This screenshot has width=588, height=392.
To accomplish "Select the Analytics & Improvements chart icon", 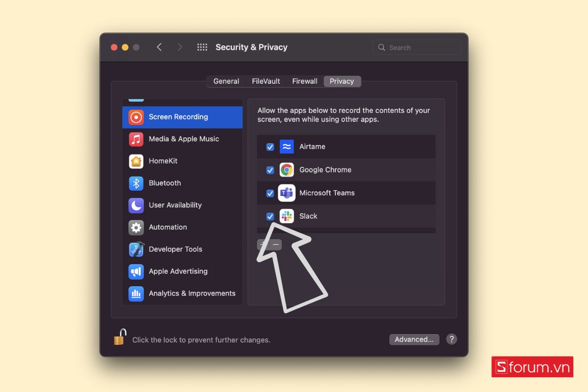I will click(136, 294).
